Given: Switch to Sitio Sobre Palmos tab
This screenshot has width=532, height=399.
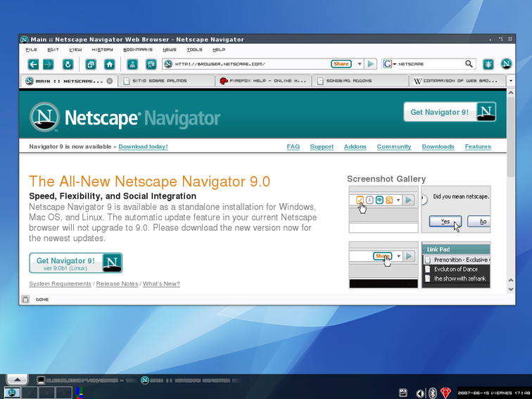Looking at the screenshot, I should click(166, 81).
